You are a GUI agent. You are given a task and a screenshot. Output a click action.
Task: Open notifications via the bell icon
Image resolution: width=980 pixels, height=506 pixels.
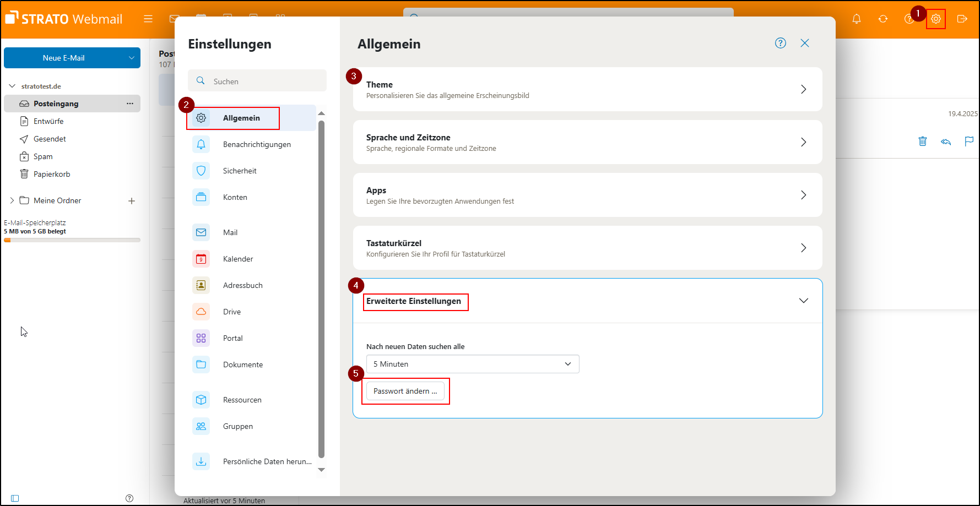pos(857,18)
